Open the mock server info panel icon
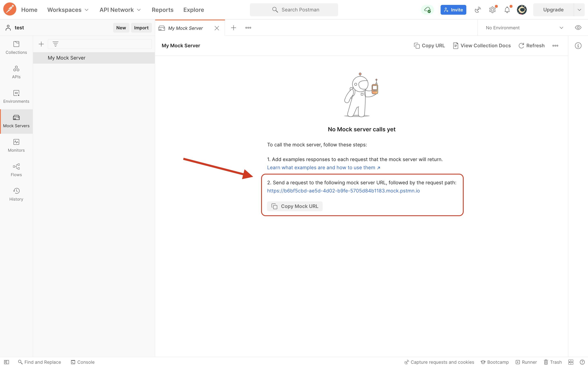Viewport: 588px width, 367px height. tap(578, 46)
